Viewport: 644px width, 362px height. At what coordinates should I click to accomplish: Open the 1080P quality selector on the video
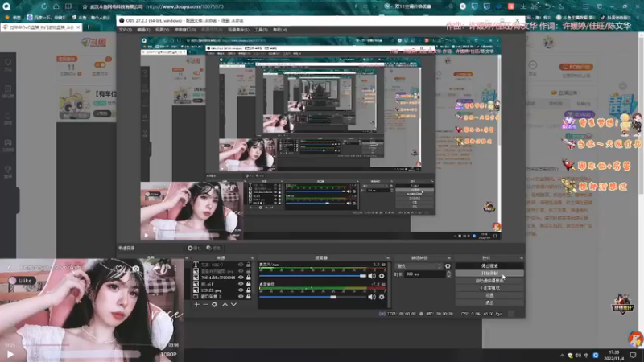click(168, 354)
